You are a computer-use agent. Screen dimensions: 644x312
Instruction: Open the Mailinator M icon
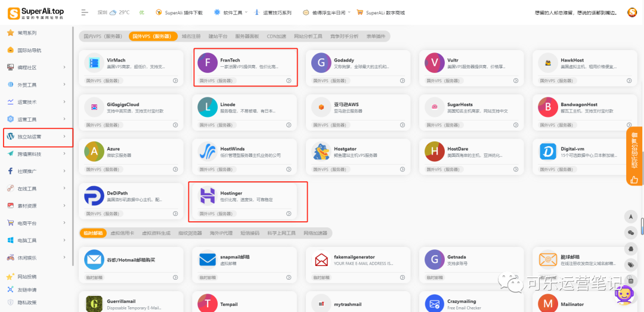pyautogui.click(x=548, y=304)
